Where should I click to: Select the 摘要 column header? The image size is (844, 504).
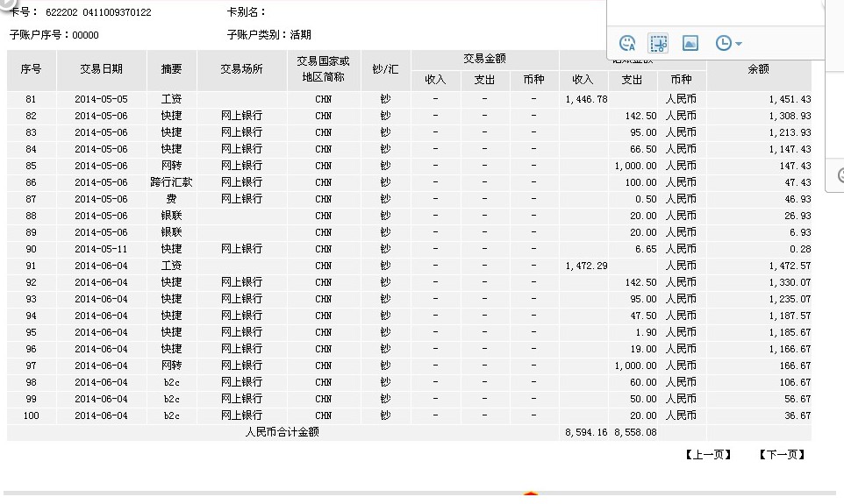[x=171, y=69]
